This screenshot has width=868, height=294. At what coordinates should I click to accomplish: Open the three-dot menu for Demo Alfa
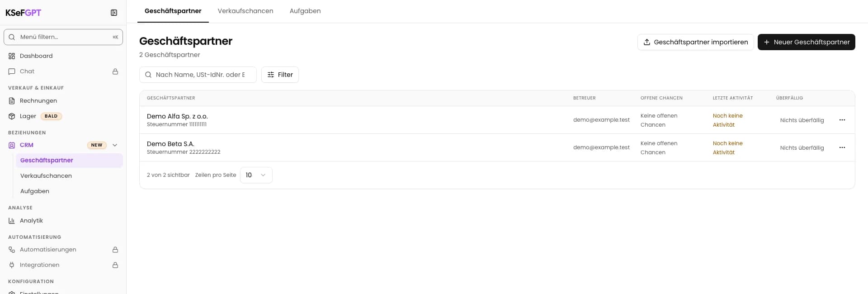842,120
